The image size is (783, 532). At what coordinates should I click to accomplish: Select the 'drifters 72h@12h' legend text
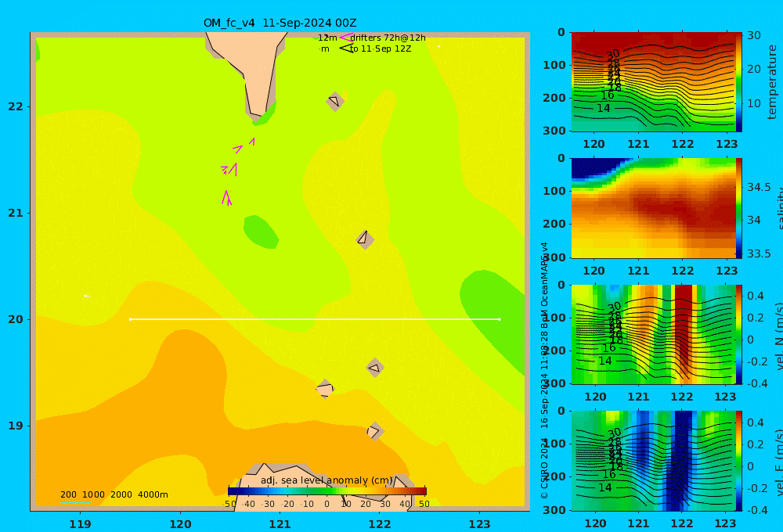(x=388, y=38)
